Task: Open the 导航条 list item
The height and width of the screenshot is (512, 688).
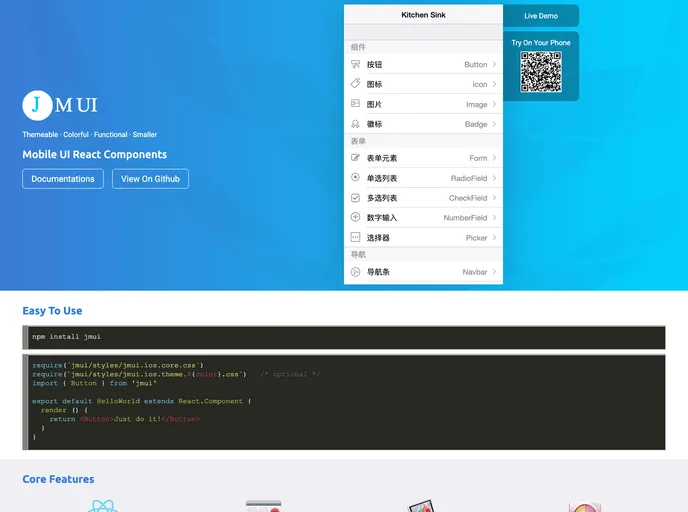Action: (423, 272)
